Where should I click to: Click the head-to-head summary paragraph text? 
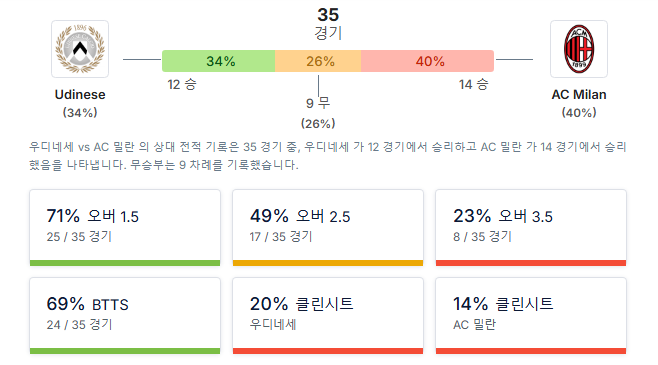click(328, 156)
